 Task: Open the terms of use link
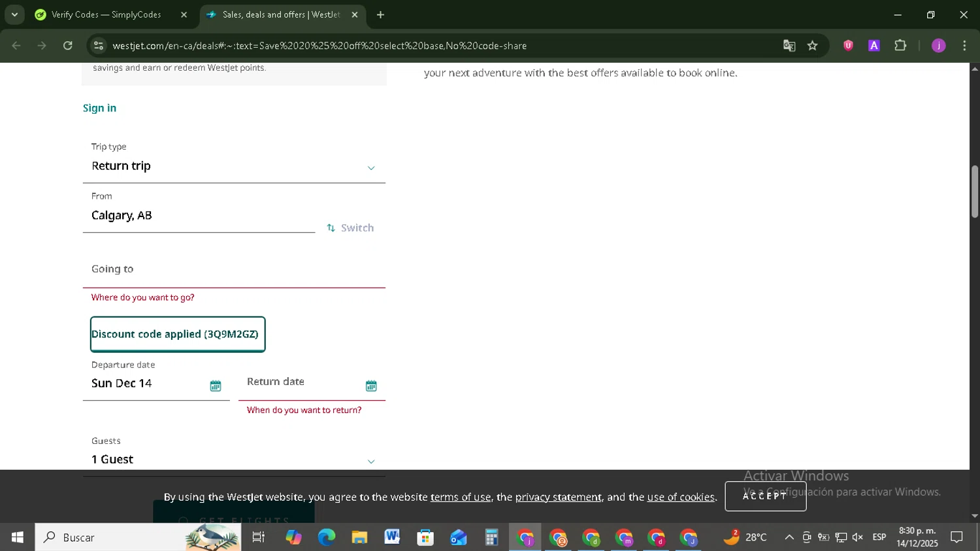point(461,497)
